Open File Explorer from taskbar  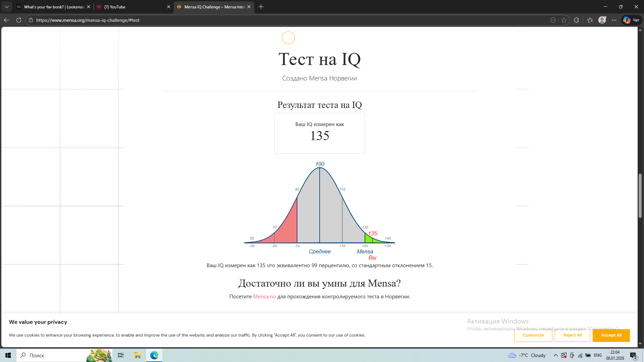pyautogui.click(x=138, y=355)
